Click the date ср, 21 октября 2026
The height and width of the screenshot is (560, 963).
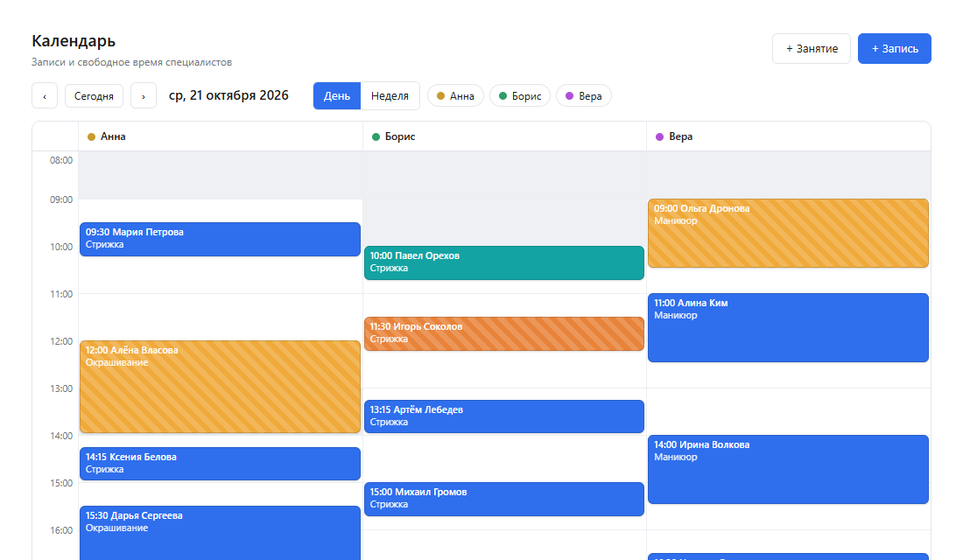coord(228,95)
